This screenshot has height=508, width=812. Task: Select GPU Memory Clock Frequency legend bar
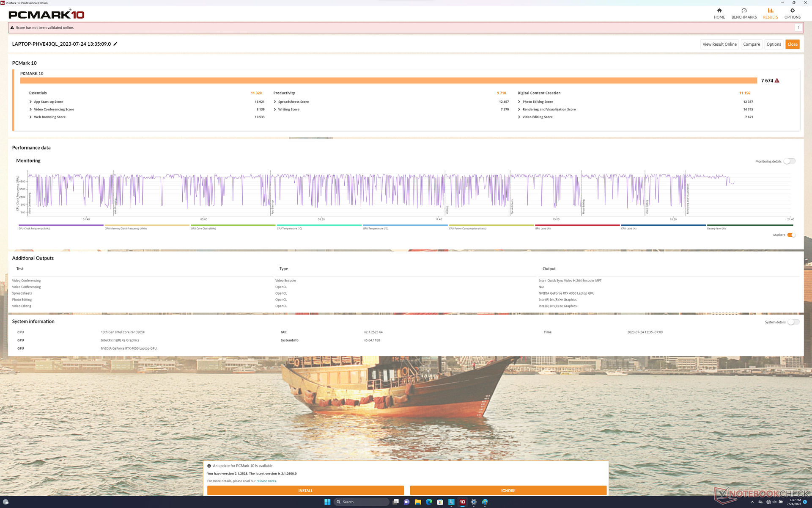pos(147,225)
